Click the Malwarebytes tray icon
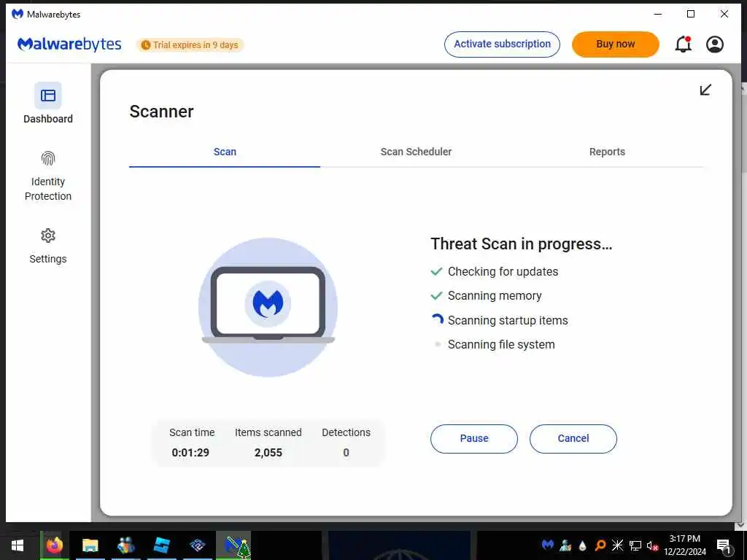 548,544
